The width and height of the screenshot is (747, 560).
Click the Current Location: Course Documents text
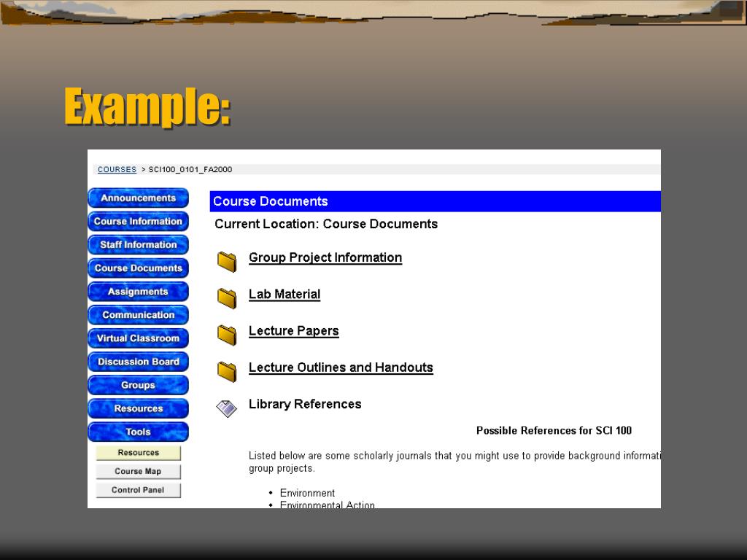[326, 225]
